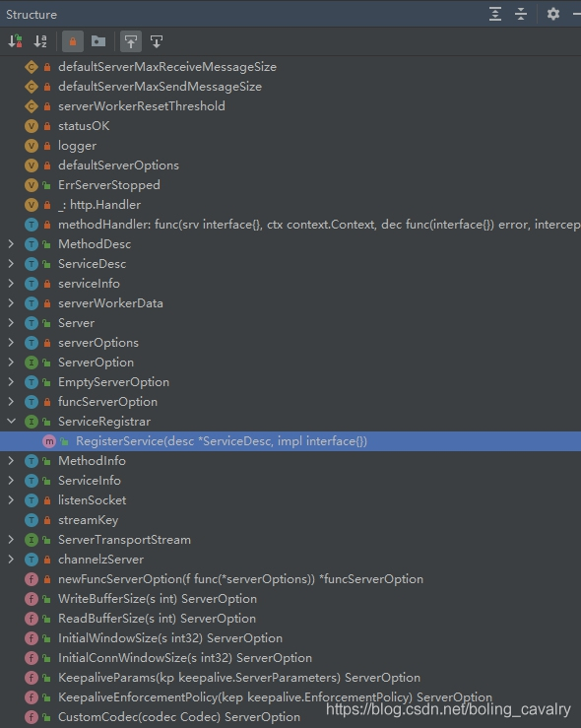Image resolution: width=581 pixels, height=728 pixels.
Task: Click variable icon of ErrServerStopped
Action: click(32, 185)
